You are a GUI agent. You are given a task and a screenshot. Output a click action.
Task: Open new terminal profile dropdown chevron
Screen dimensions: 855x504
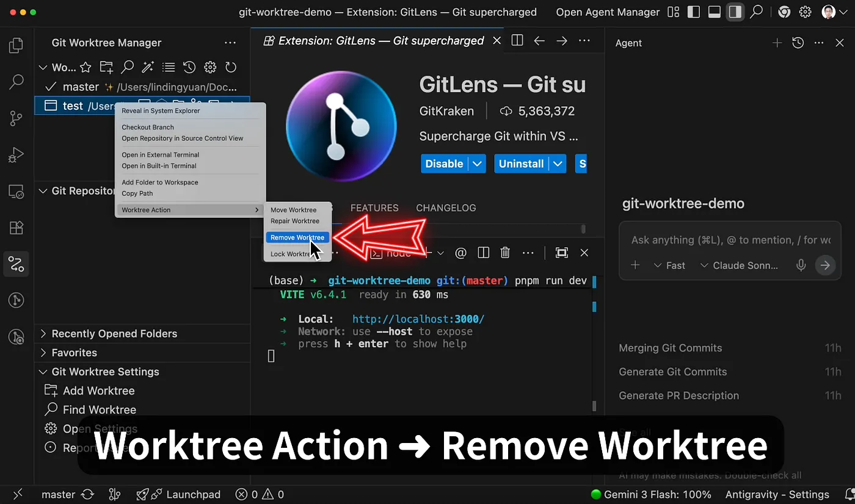439,253
